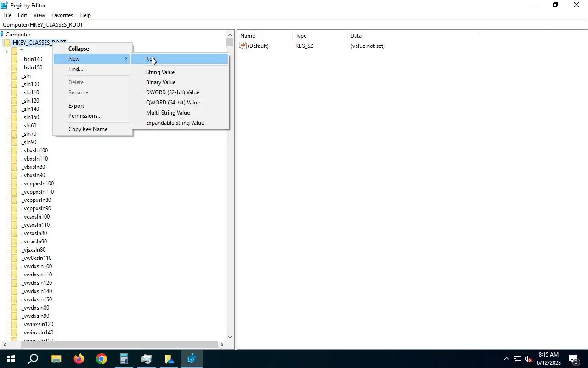Click the folder icon beside ._vcppxsln80
This screenshot has width=588, height=368.
click(x=15, y=200)
